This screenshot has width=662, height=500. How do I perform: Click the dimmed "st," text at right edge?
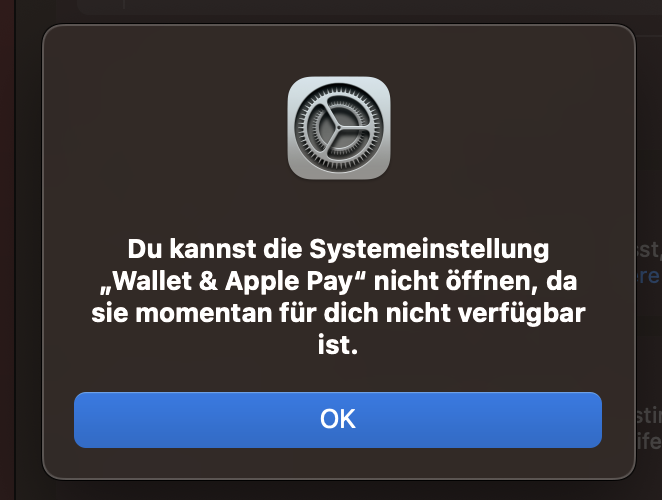[x=649, y=250]
